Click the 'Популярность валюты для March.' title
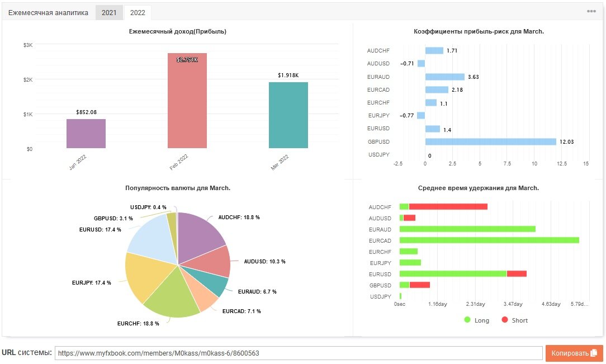Viewport: 606px width, 364px height. (178, 188)
